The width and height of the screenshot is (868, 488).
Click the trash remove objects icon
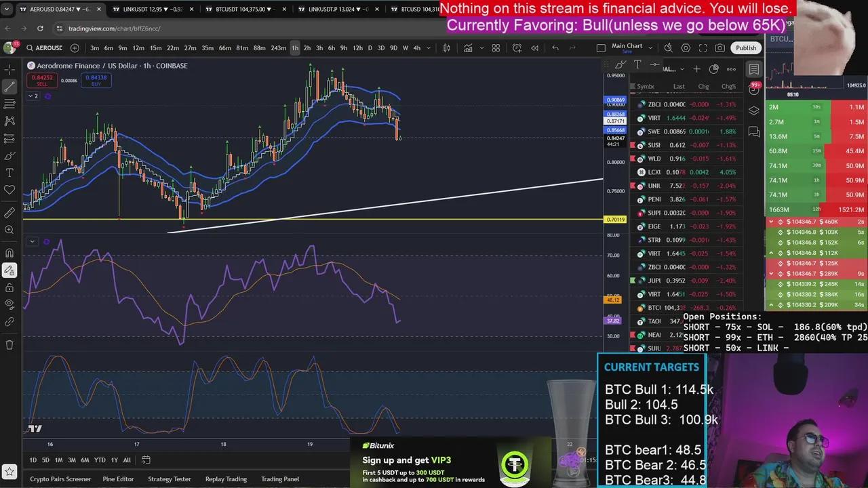[x=9, y=344]
